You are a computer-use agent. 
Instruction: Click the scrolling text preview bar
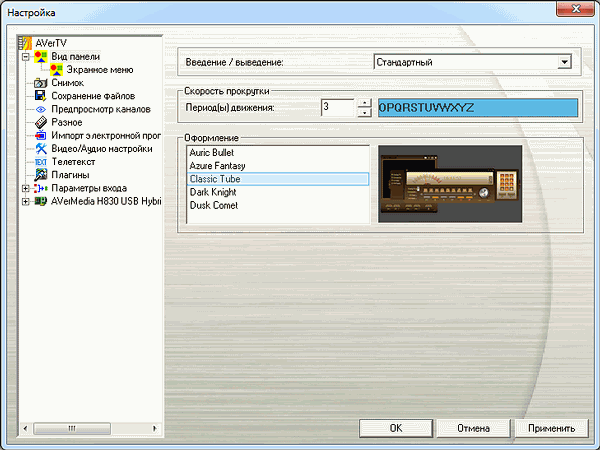click(x=478, y=108)
